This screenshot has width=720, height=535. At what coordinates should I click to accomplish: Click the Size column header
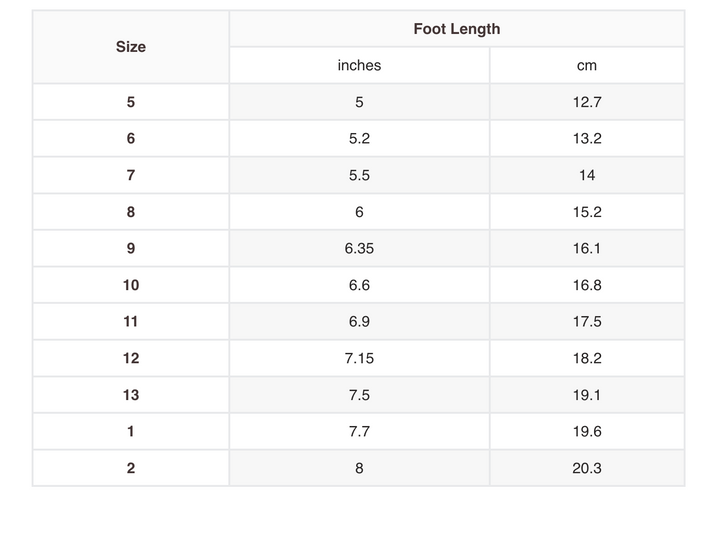coord(131,47)
